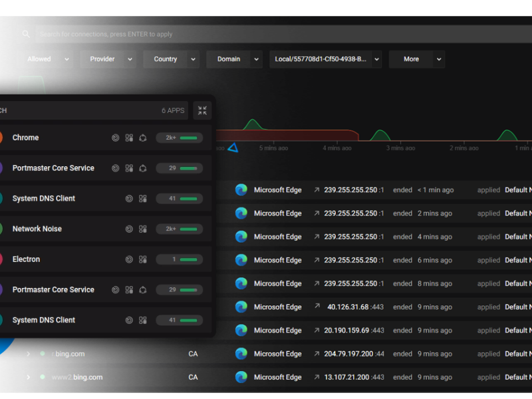Expand the r.bing.com connection group
The image size is (532, 399).
28,354
